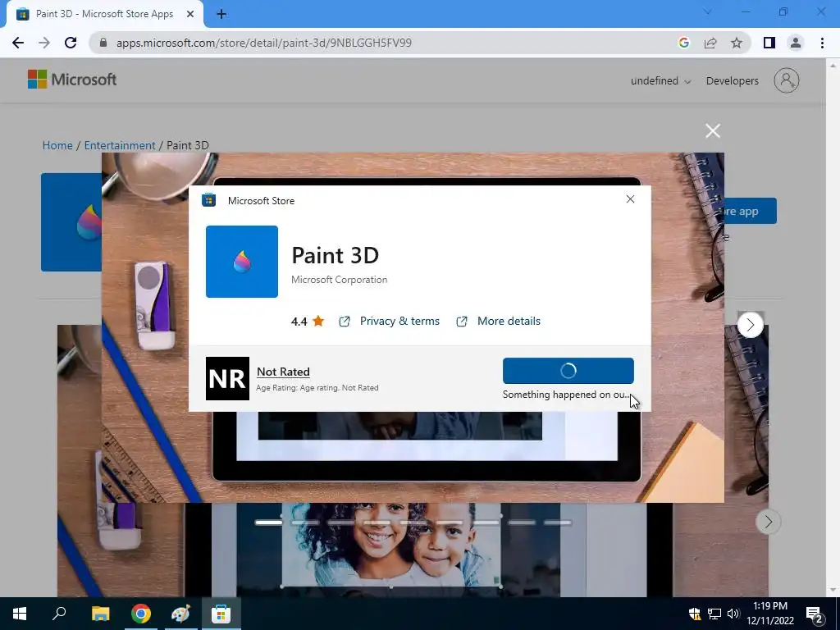Toggle the Chrome side panel
840x630 pixels.
[x=769, y=43]
